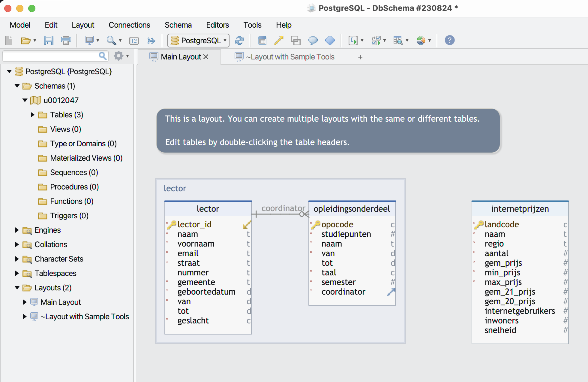Click the new table icon
Viewport: 588px width, 382px height.
(x=262, y=40)
